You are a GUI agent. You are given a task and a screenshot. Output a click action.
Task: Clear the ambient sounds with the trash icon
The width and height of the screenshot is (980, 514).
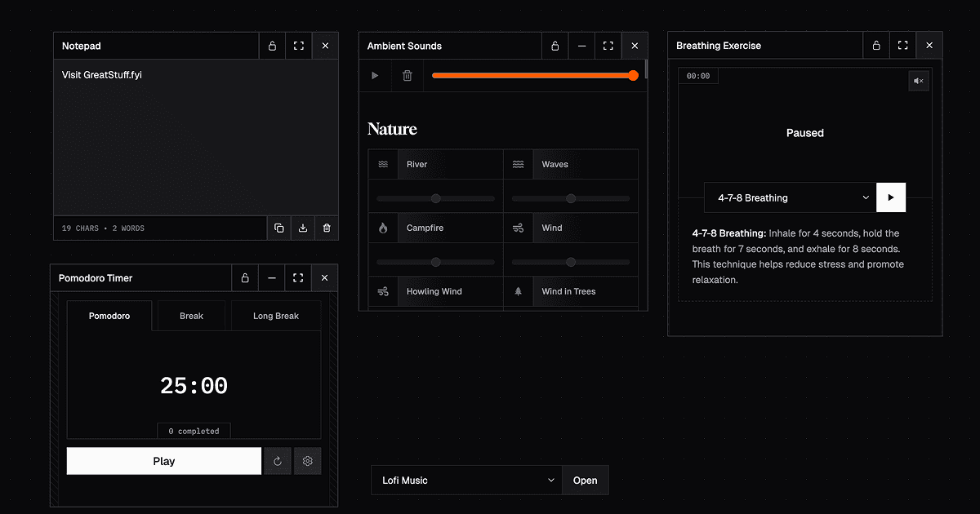[408, 75]
